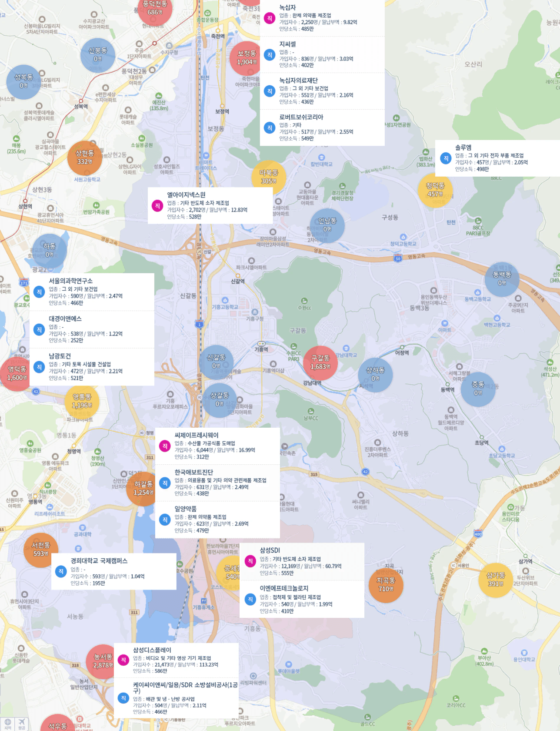Viewport: 560px width, 731px height.
Task: Open the 솔루엠 company title
Action: (463, 148)
